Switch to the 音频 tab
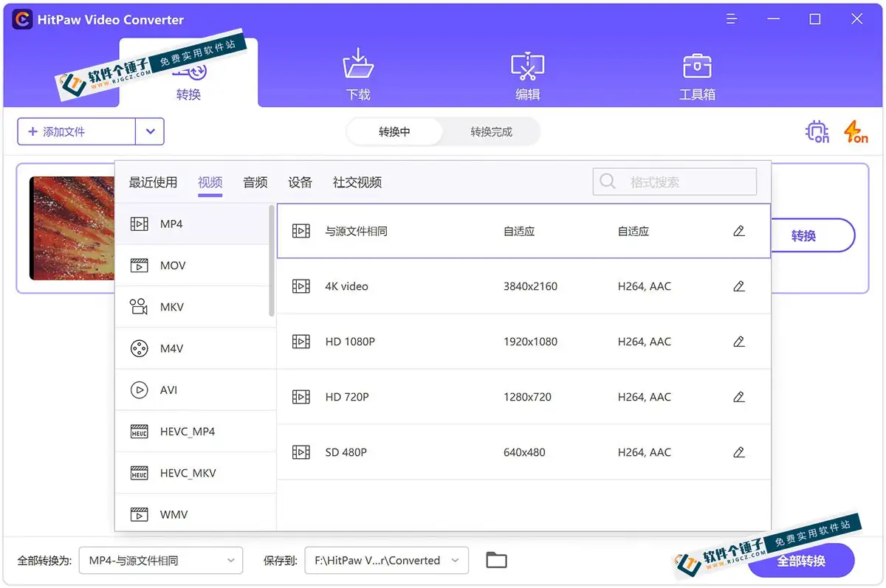886x588 pixels. (x=255, y=182)
